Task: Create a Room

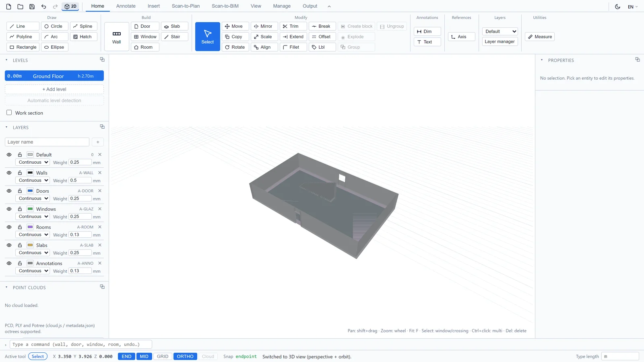Action: click(x=145, y=47)
